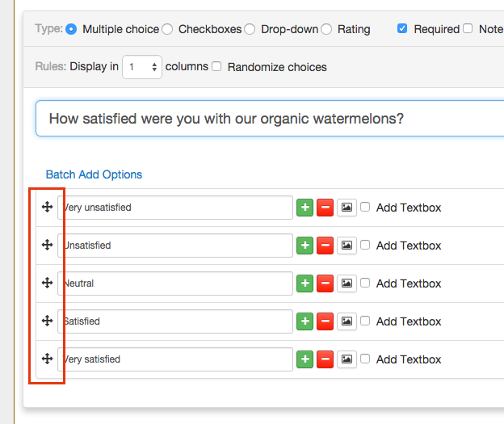Image resolution: width=504 pixels, height=424 pixels.
Task: Remove the Unsatisfied option with red minus
Action: click(325, 246)
